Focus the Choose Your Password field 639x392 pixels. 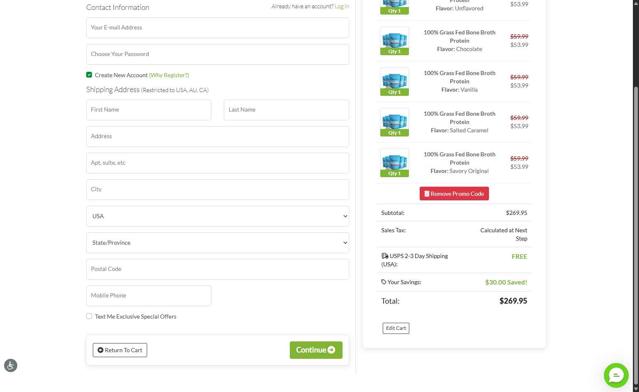tap(218, 54)
